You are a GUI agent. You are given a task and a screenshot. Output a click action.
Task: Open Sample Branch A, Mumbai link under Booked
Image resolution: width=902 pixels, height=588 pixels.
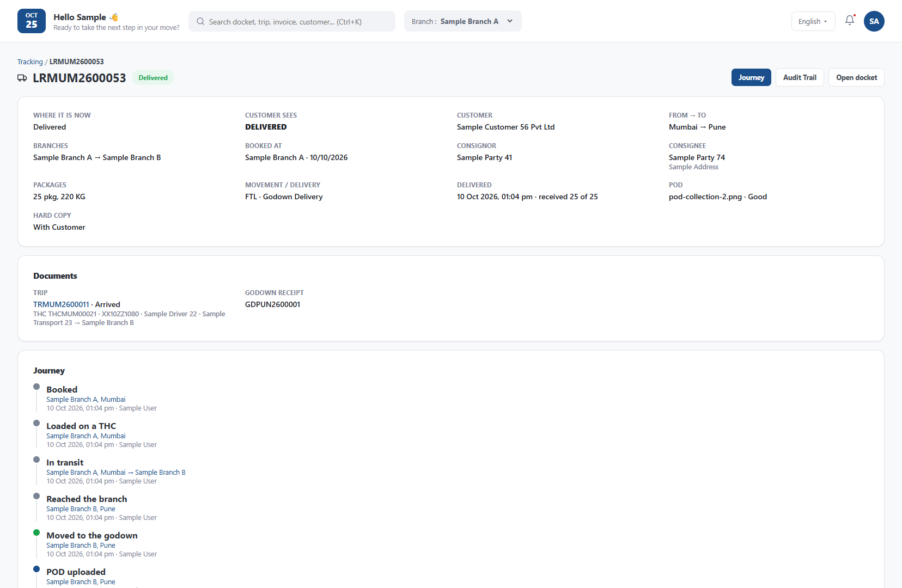click(x=86, y=399)
